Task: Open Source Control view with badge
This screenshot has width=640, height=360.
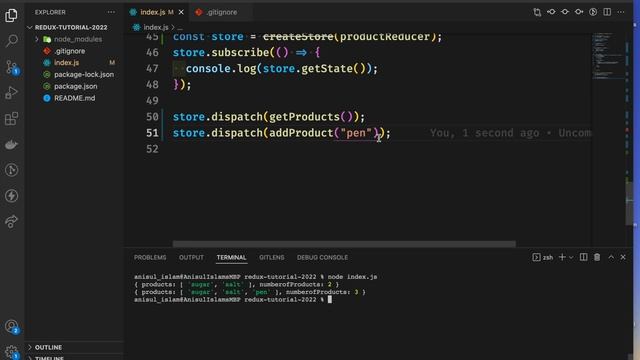Action: click(x=11, y=67)
